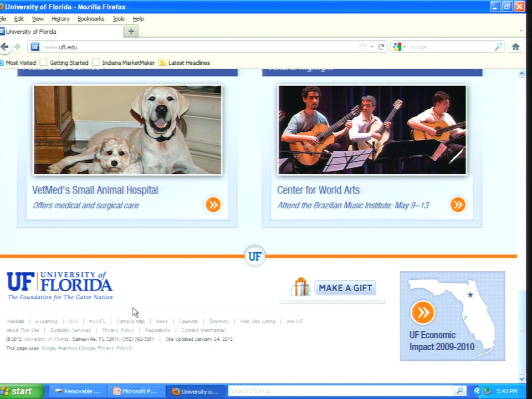This screenshot has width=532, height=399.
Task: Open the Calendar footer link
Action: 188,321
